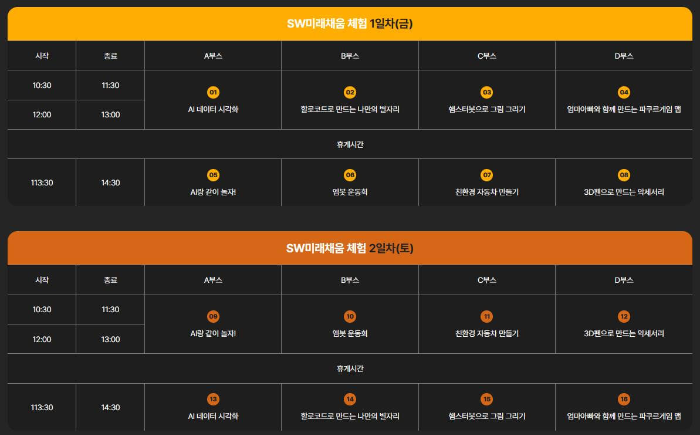
Task: Click the 113:30 start time in 1일차 table
Action: tap(42, 183)
